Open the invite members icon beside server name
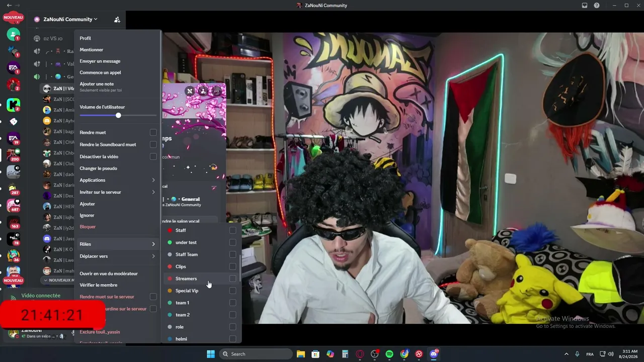 117,20
